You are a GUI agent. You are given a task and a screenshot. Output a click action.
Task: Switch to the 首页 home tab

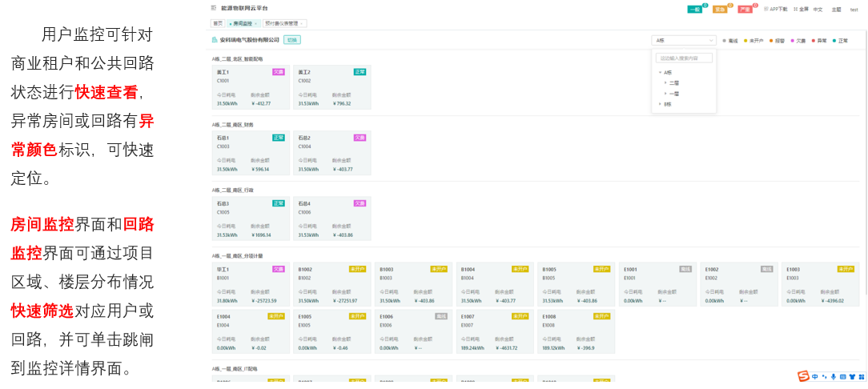217,23
